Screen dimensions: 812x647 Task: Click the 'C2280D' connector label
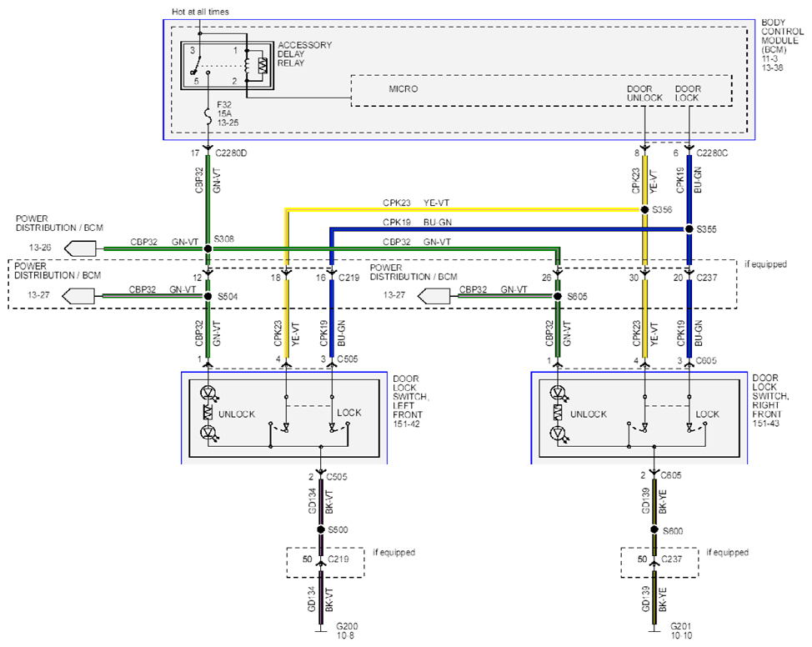tap(231, 153)
